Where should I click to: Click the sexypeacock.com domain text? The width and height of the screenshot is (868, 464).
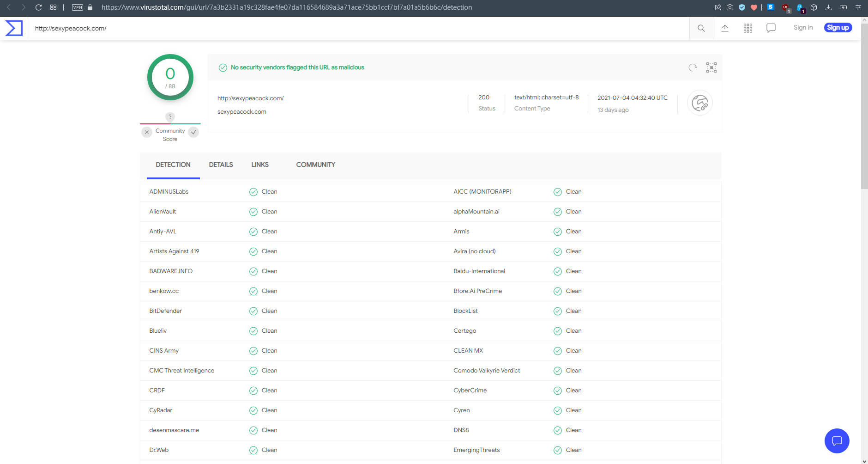pos(242,112)
